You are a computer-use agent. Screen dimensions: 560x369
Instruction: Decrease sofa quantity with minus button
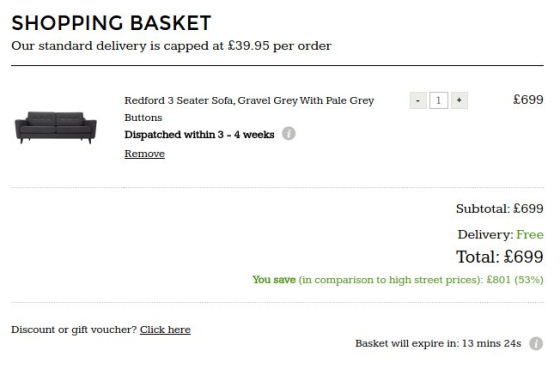tap(418, 101)
